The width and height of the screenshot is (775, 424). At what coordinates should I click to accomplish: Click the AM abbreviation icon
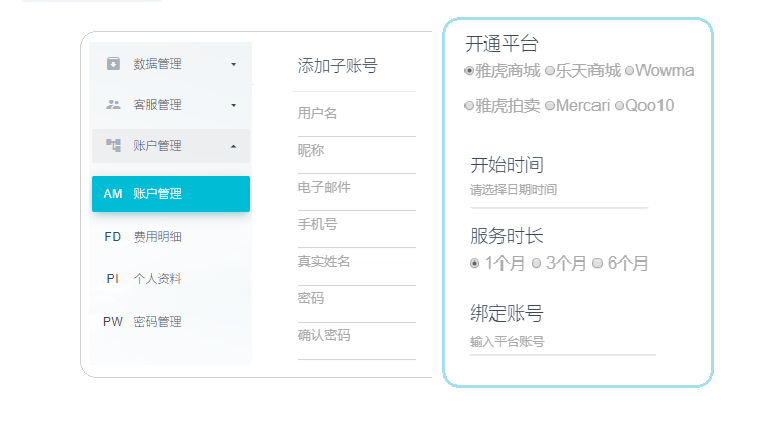pos(113,194)
